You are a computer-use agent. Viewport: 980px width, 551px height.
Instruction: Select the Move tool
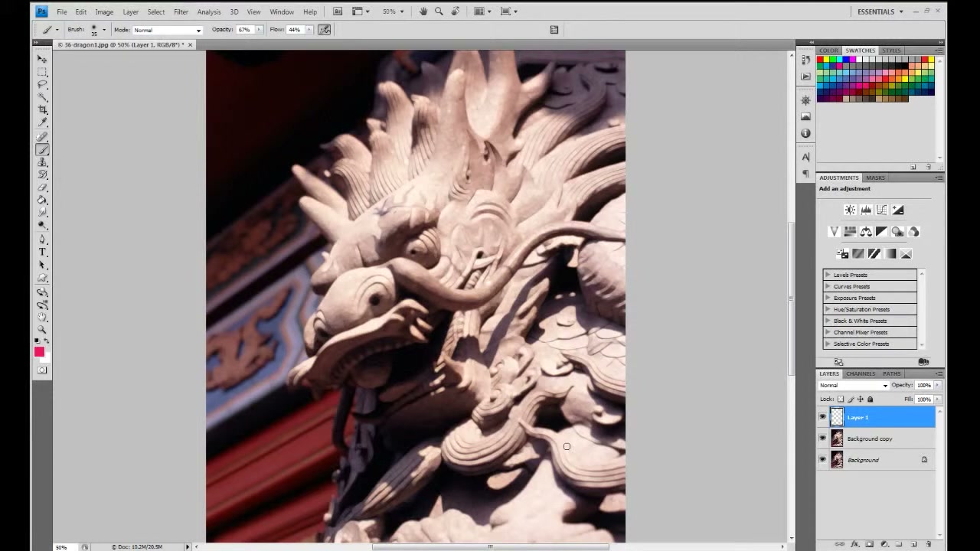pos(42,59)
